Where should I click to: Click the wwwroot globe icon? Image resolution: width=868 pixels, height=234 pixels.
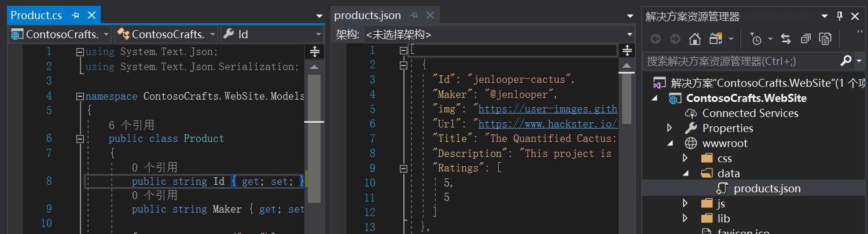[691, 143]
